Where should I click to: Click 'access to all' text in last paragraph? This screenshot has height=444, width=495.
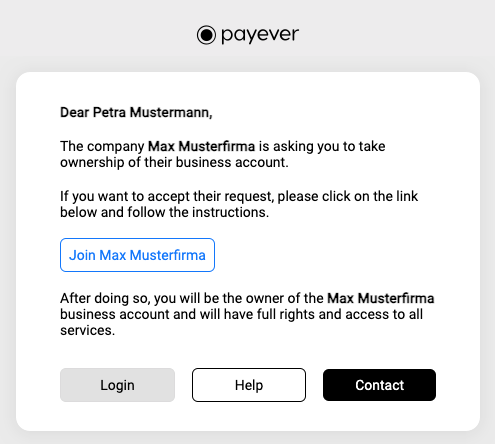click(384, 314)
